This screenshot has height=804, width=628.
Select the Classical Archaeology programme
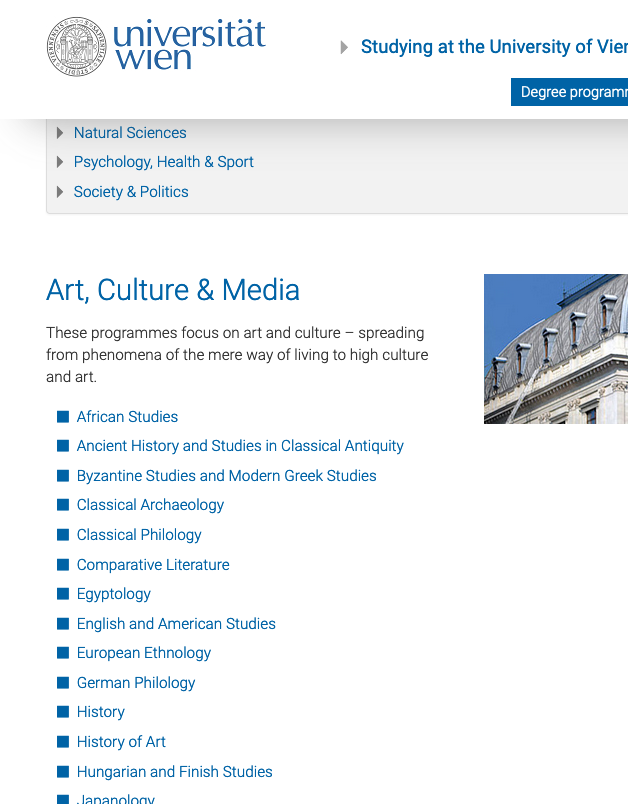(x=150, y=505)
